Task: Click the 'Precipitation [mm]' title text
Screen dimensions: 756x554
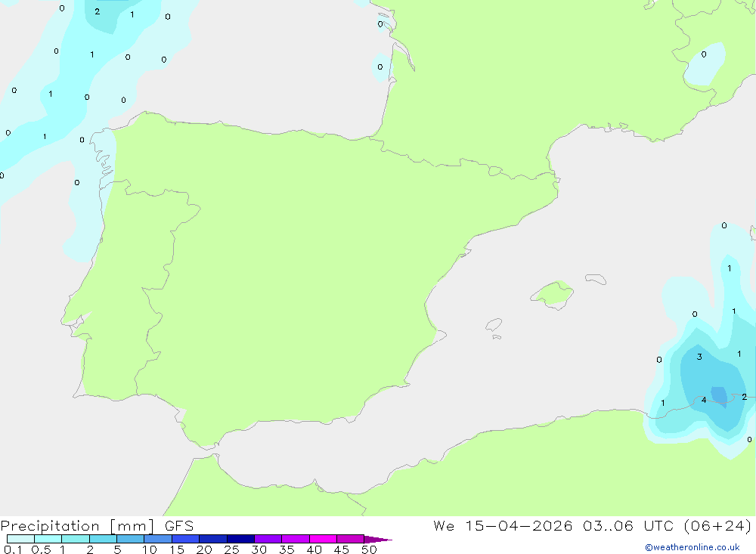Action: [77, 526]
